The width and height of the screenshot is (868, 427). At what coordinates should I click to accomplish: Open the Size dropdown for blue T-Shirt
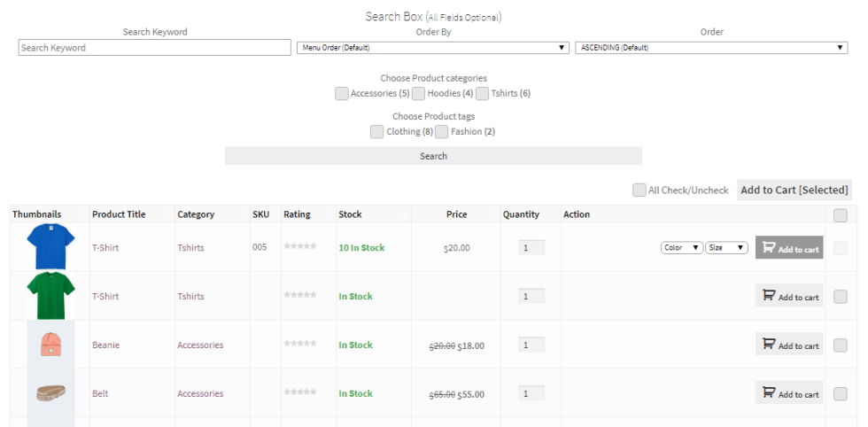pyautogui.click(x=727, y=247)
